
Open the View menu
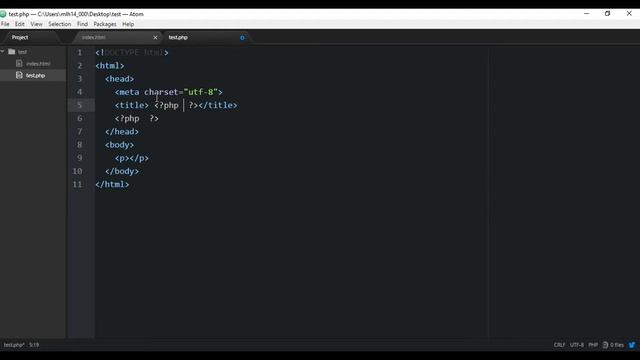coord(36,24)
